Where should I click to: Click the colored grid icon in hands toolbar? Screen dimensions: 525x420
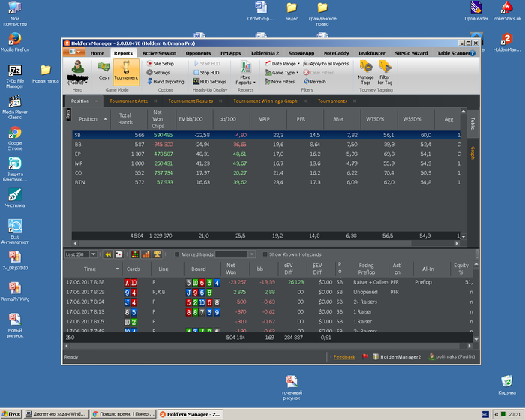135,254
